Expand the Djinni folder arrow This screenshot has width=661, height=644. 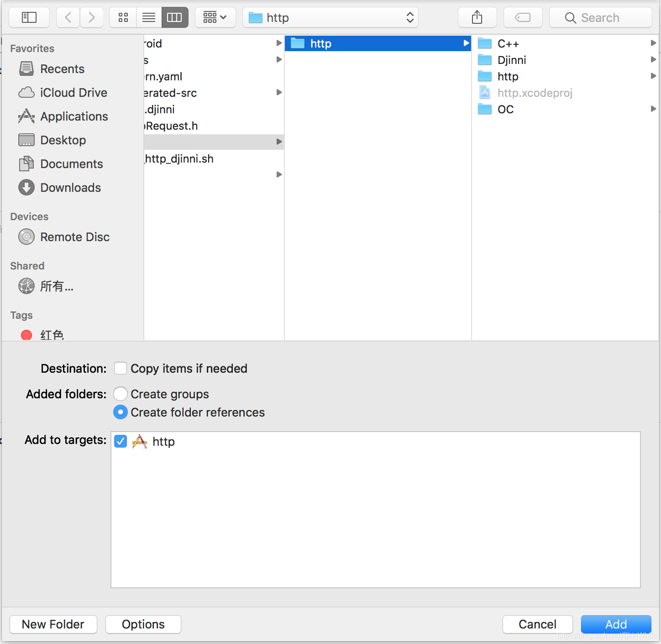(653, 59)
